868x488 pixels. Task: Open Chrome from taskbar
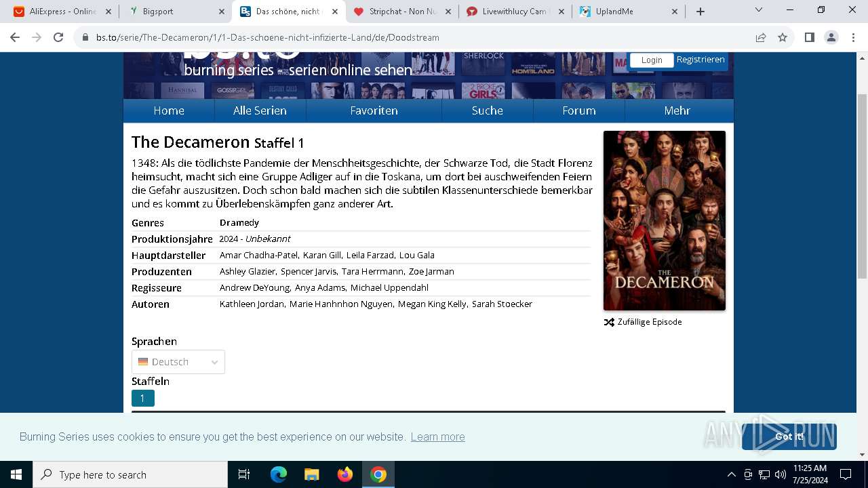(378, 474)
